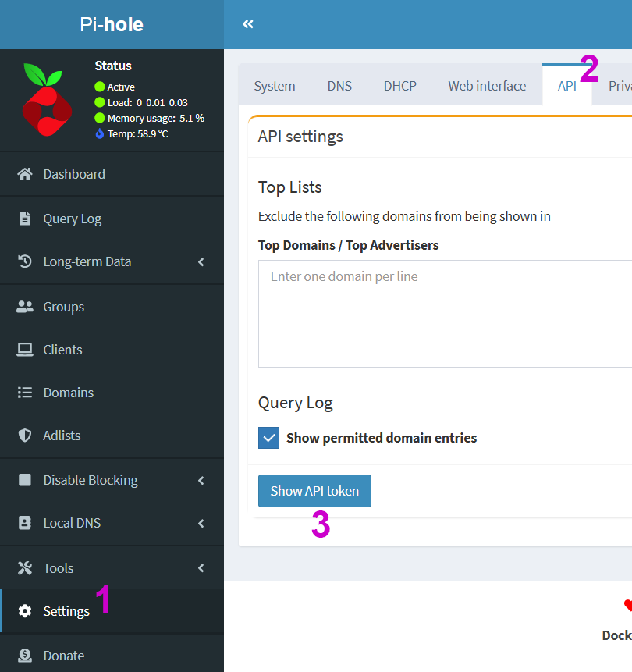Viewport: 632px width, 672px height.
Task: Click the Temp: 58.9 °C text
Action: (137, 133)
